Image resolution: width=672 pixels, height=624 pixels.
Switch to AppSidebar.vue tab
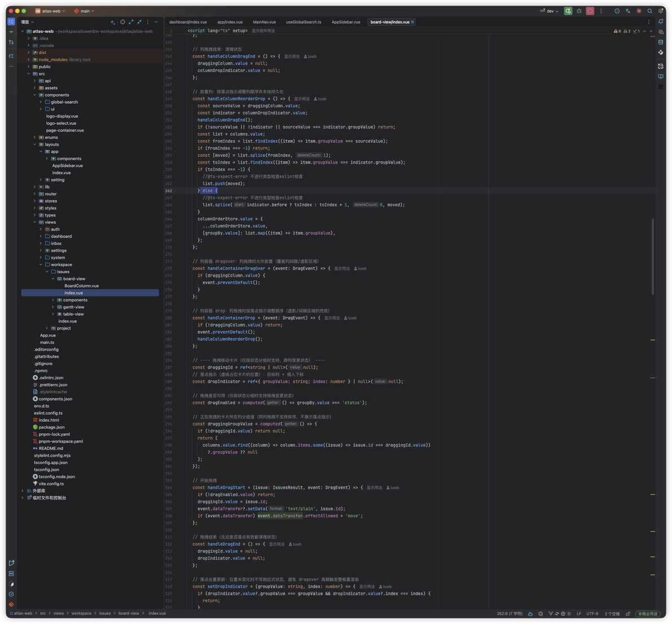pos(346,22)
